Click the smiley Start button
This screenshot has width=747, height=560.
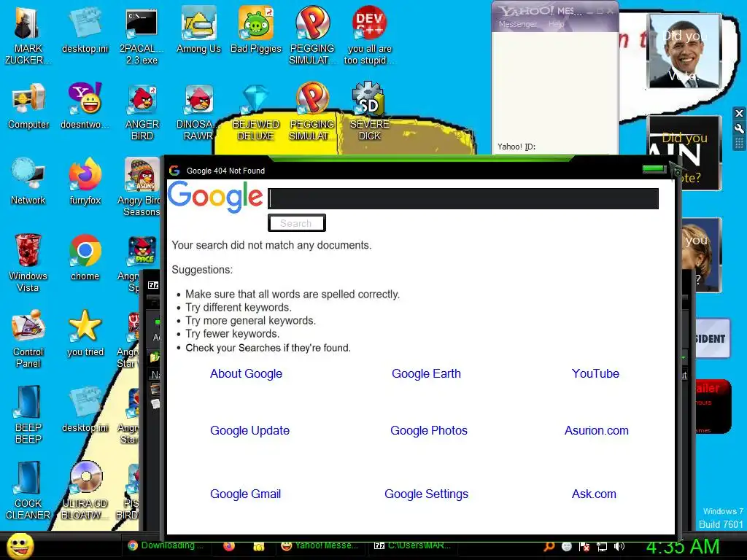coord(20,546)
